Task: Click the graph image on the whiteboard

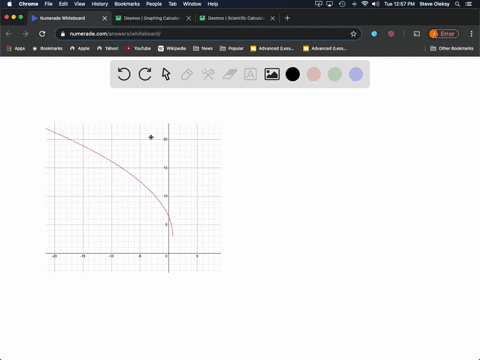Action: [x=133, y=198]
